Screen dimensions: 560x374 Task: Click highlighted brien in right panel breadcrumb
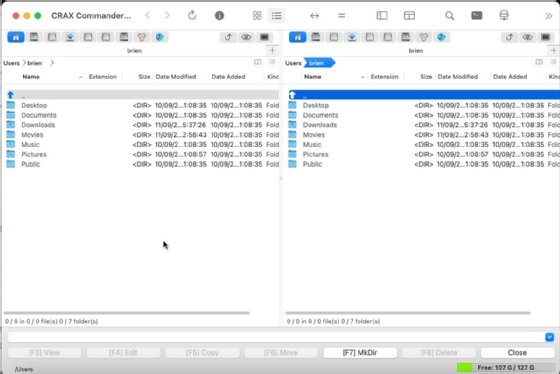click(319, 63)
